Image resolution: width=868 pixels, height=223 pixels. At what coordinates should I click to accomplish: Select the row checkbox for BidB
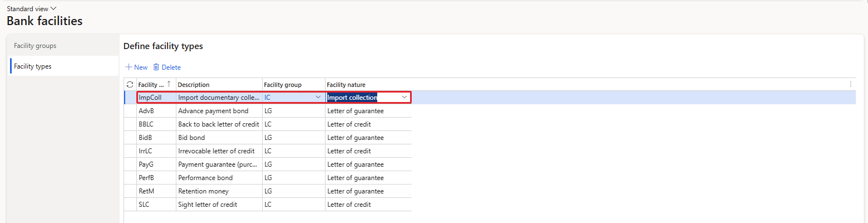tap(130, 138)
